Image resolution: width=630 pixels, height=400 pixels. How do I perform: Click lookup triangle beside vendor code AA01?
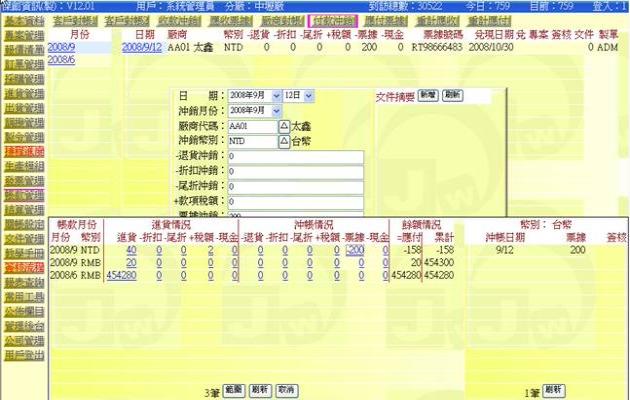point(283,127)
